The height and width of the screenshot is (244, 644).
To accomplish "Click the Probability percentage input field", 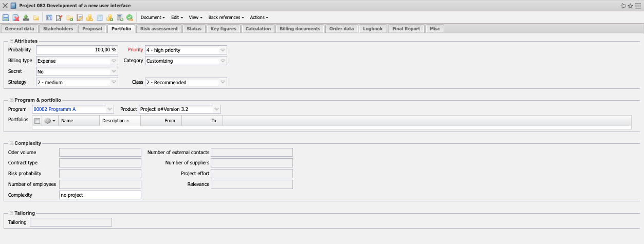I will [x=77, y=50].
